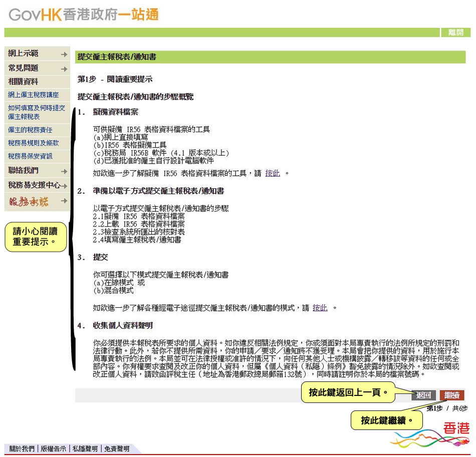Select the 第1步 - 閱讀重要提示 heading

pos(115,80)
